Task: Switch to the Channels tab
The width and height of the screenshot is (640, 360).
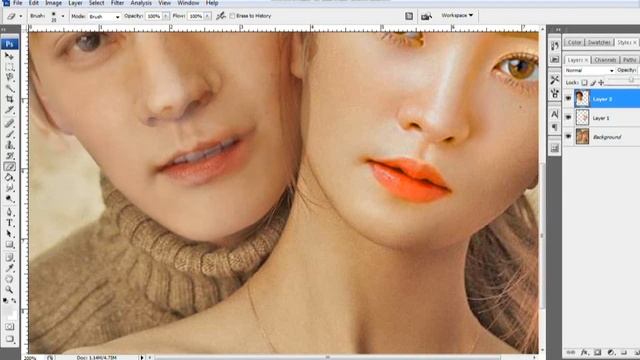Action: pyautogui.click(x=605, y=60)
